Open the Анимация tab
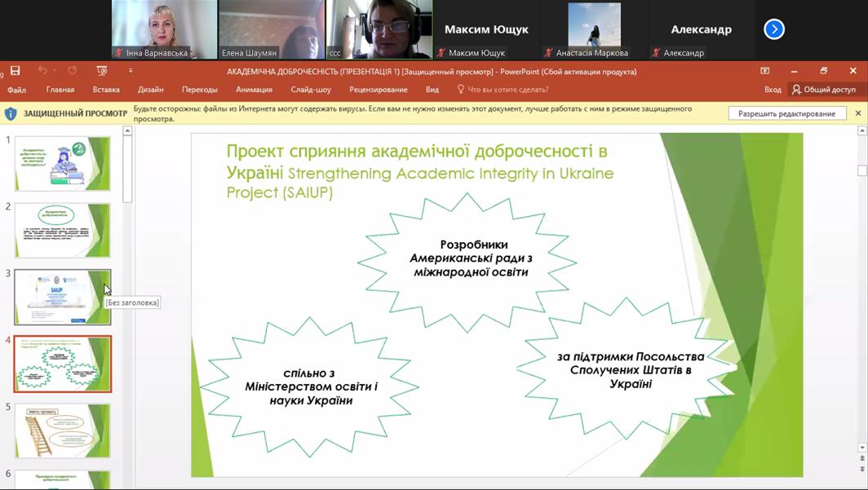Screen dimensions: 868x490 254,90
